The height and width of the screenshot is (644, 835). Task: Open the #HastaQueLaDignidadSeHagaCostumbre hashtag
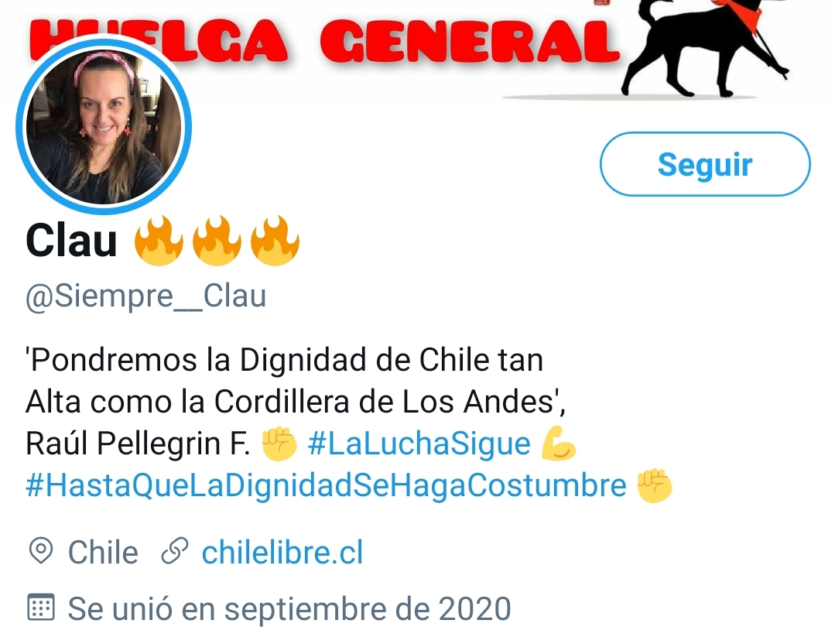[326, 485]
